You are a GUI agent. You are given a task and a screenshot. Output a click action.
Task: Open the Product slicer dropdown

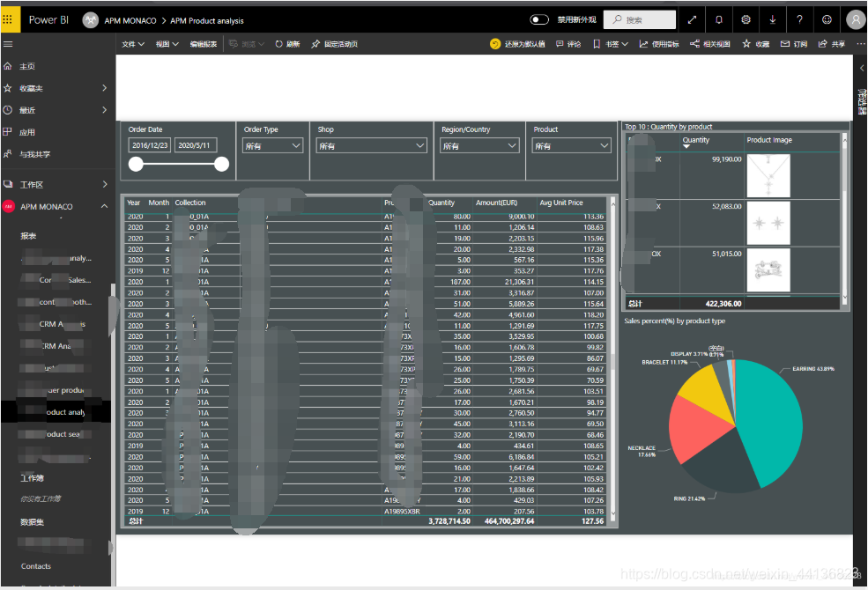(571, 146)
